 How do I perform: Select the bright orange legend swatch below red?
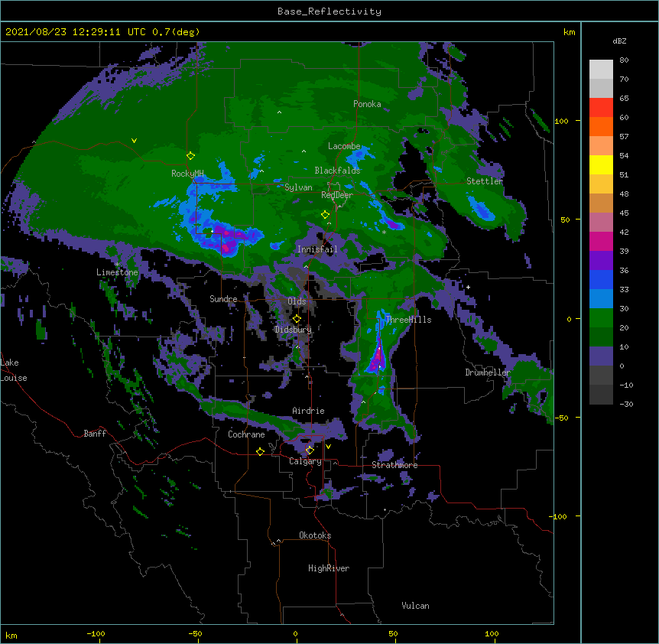click(601, 126)
